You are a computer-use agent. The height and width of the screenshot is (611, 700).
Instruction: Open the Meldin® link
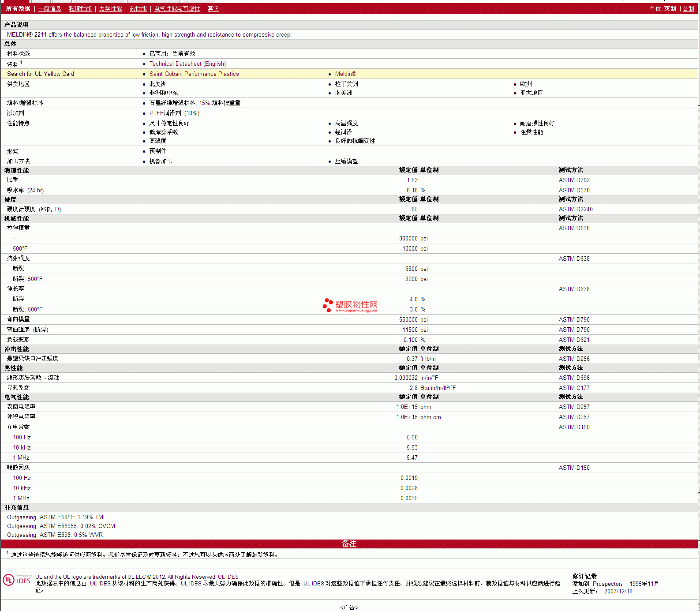coord(345,74)
